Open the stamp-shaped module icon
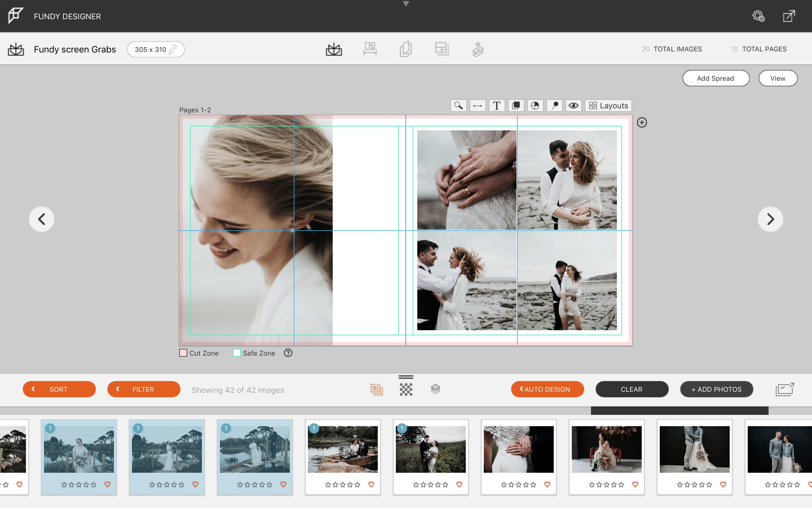The image size is (812, 508). click(x=478, y=49)
